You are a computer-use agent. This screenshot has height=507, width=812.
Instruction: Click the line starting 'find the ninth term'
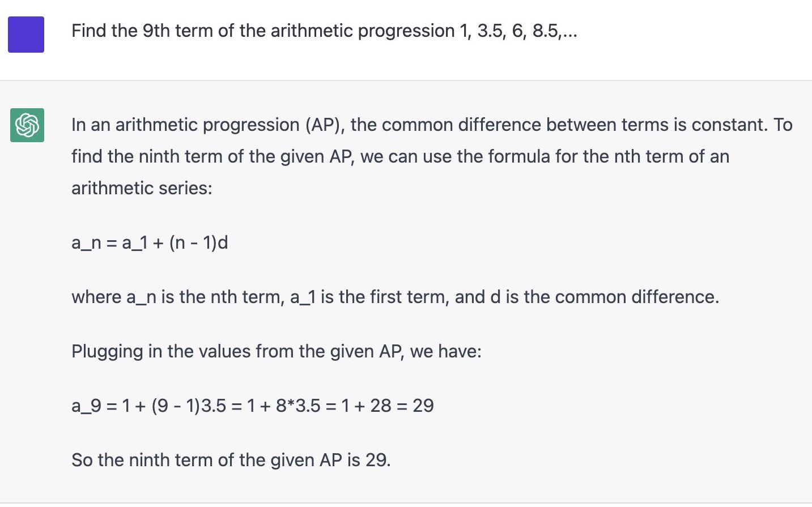pyautogui.click(x=400, y=156)
